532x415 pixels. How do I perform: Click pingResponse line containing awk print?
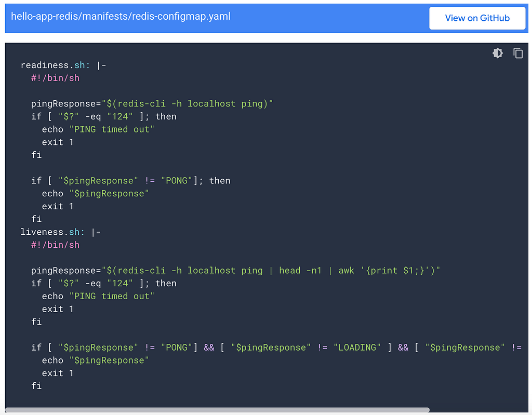pos(235,271)
